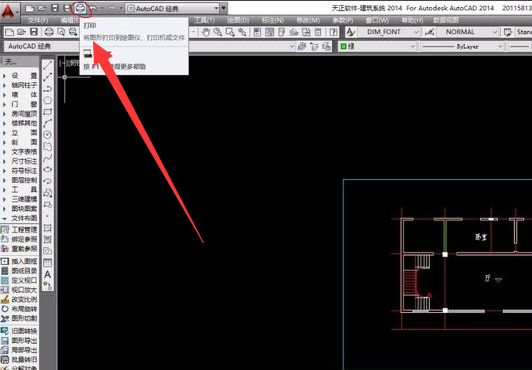532x370 pixels.
Task: Open the DIM_FONT text style dropdown
Action: 388,32
